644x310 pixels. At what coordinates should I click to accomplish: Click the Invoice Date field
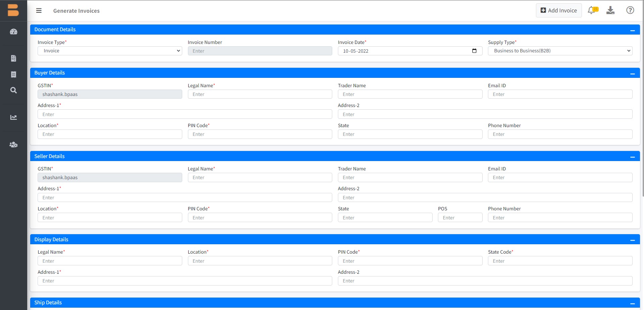[410, 51]
